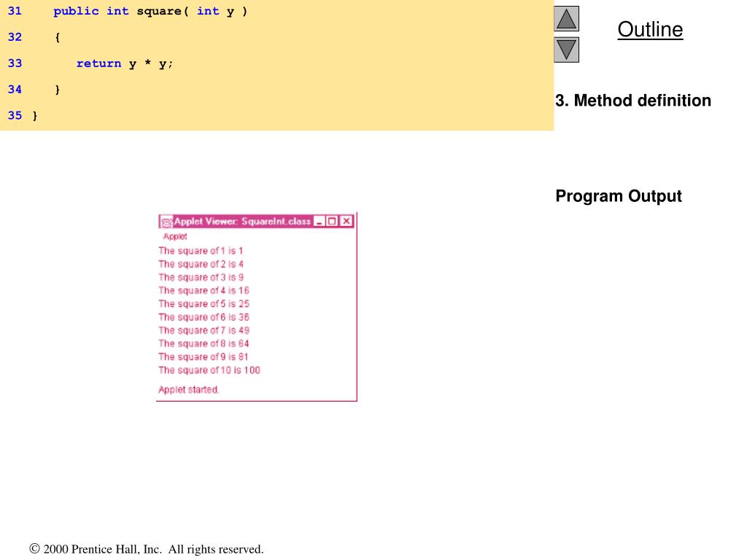This screenshot has height=560, width=747.
Task: Click the up arrow navigation button
Action: pos(566,18)
